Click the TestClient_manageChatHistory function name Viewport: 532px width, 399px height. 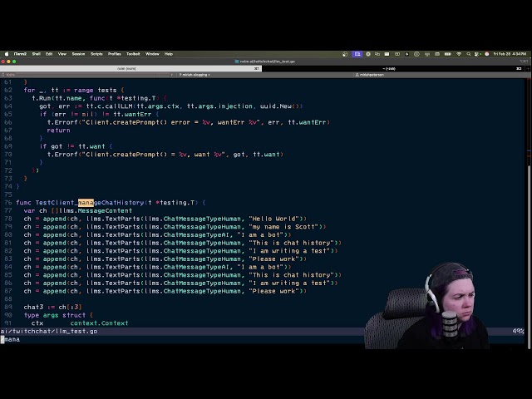point(90,203)
